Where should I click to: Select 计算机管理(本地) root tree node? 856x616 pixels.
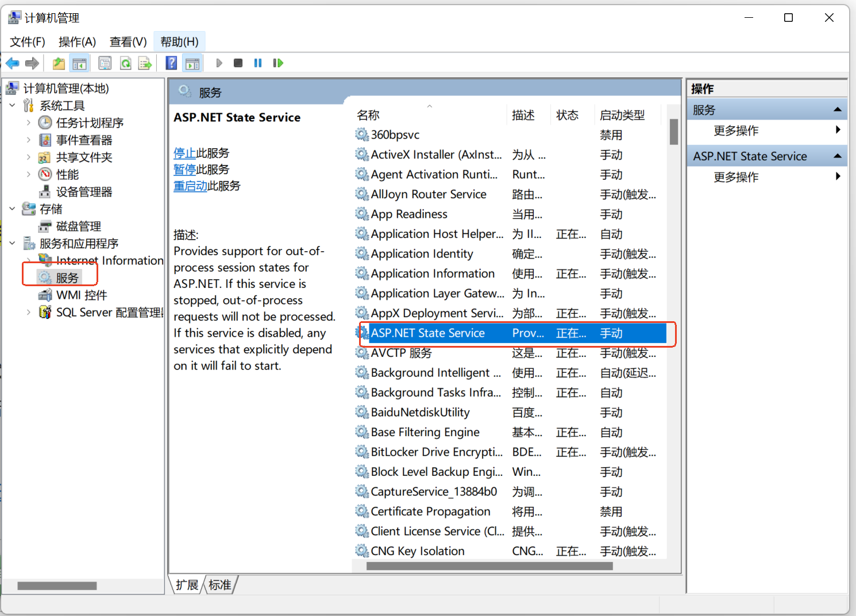65,88
